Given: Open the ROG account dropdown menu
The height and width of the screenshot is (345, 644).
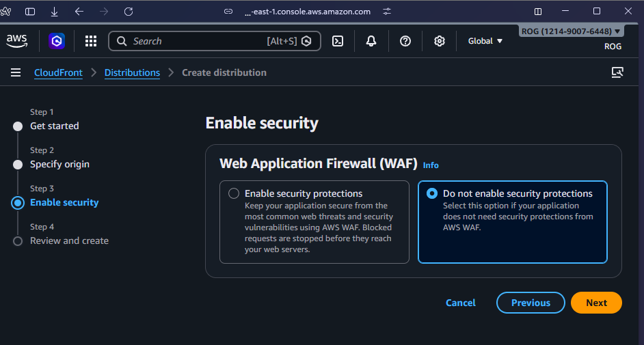Looking at the screenshot, I should point(572,31).
